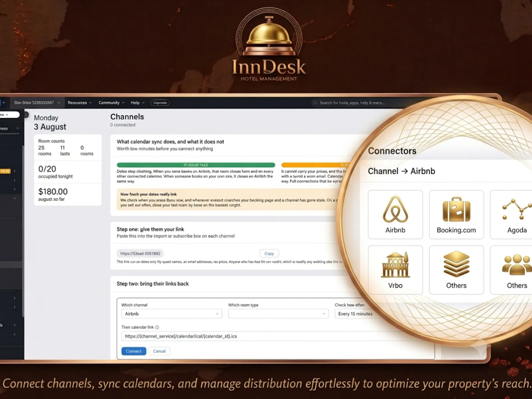Click the '0 connected' status text
Screen dimensions: 532x399
point(123,125)
